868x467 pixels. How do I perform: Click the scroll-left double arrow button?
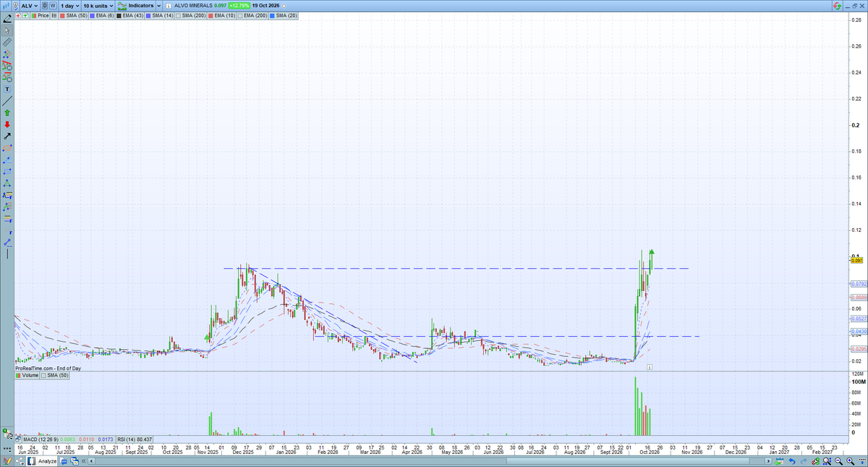pos(83,461)
